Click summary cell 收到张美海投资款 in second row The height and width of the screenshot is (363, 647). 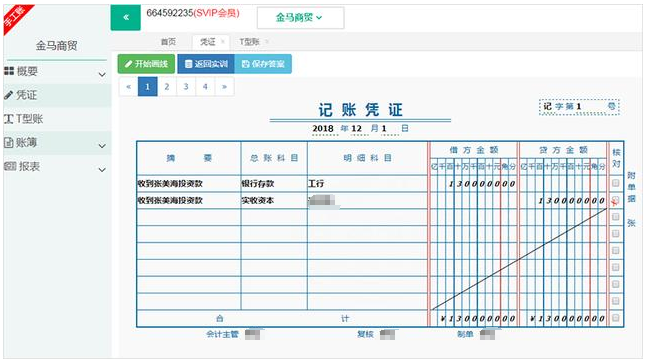pyautogui.click(x=189, y=200)
